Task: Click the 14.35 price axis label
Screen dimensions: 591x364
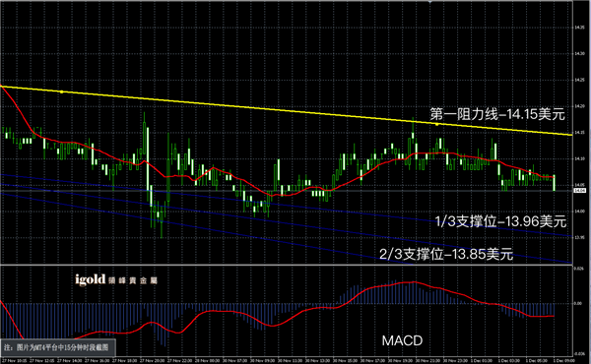Action: point(580,28)
